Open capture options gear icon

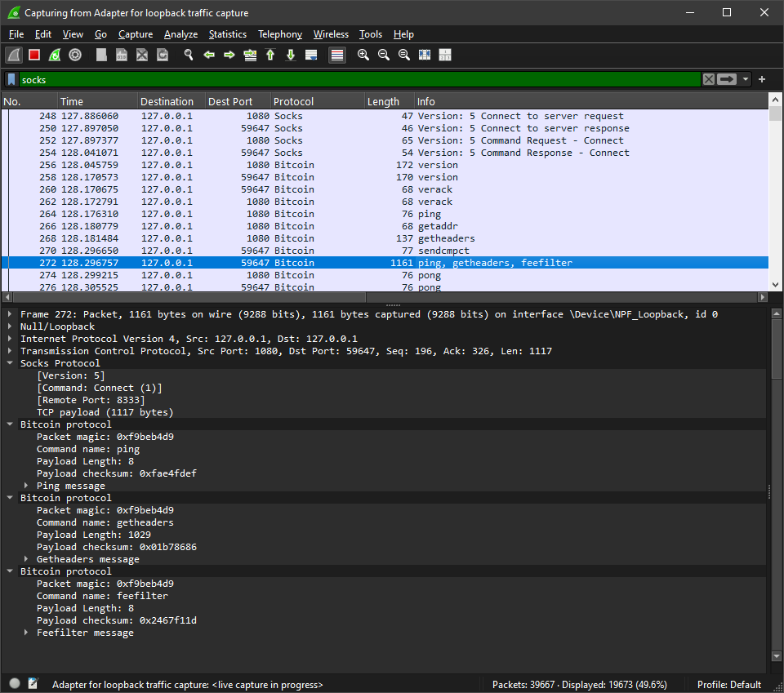click(x=75, y=55)
